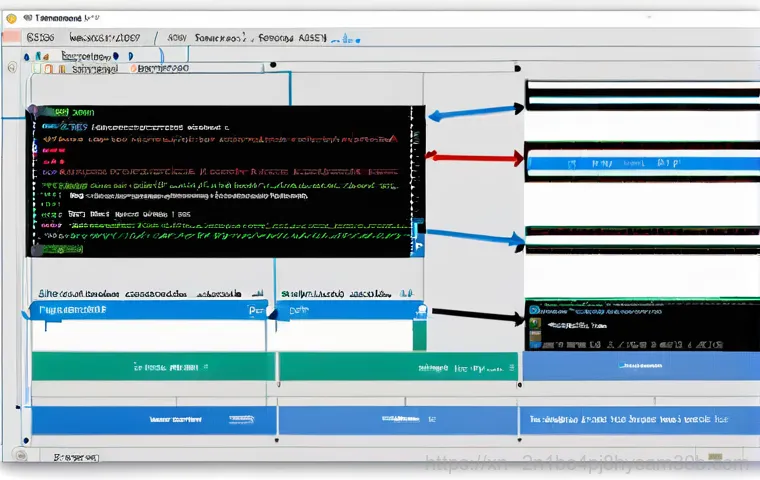Click the circle icon in bottom status bar
The image size is (760, 480).
[x=17, y=457]
